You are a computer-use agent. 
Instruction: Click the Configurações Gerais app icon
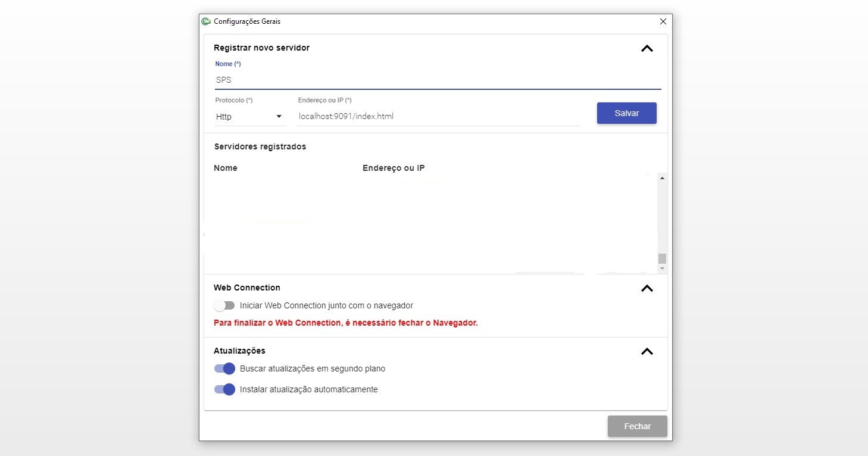pyautogui.click(x=206, y=21)
